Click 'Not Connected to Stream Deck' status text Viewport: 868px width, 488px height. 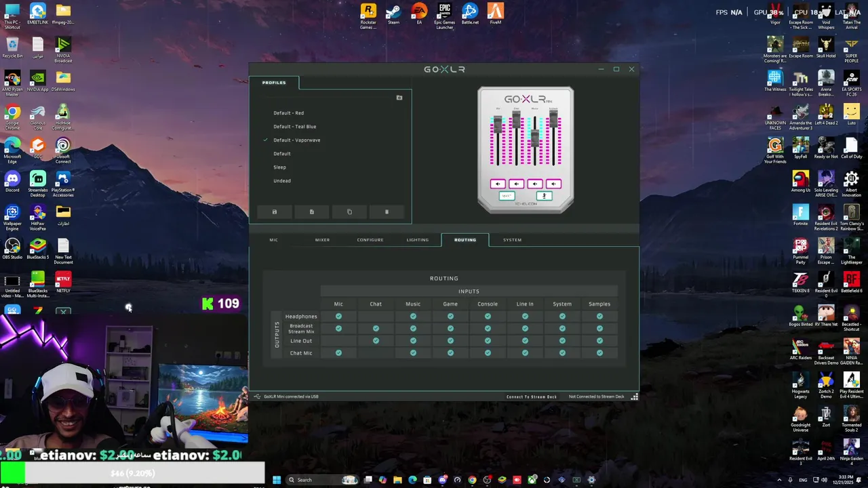click(597, 396)
